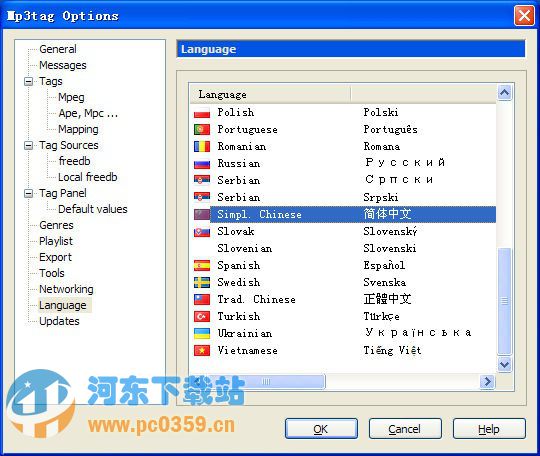Viewport: 540px width, 456px height.
Task: Select Russian language row
Action: (x=343, y=164)
